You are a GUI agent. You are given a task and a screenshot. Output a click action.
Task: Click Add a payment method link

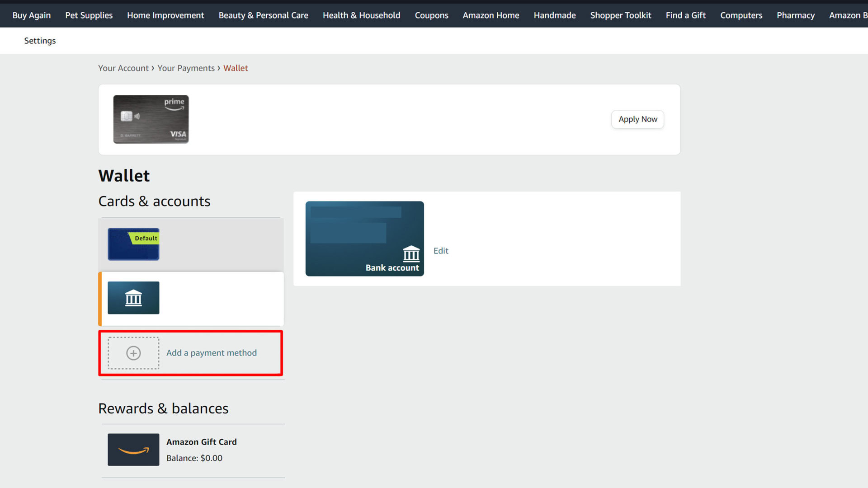coord(211,353)
